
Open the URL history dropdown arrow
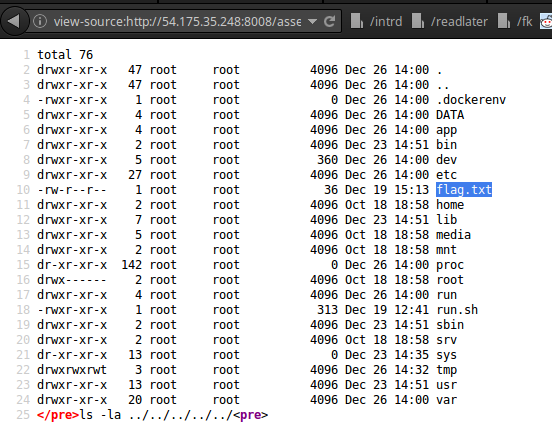point(312,21)
